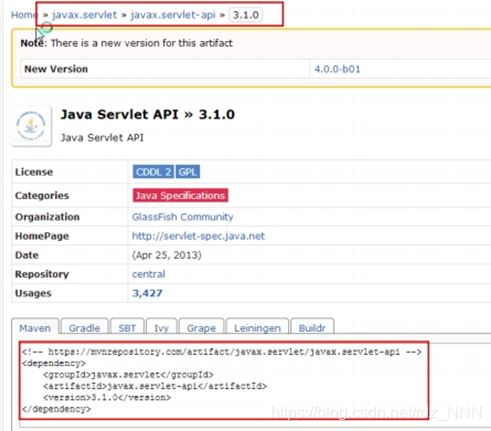Click the 'Java Servlet API » 3.1.0' heading
491x431 pixels.
tap(147, 115)
